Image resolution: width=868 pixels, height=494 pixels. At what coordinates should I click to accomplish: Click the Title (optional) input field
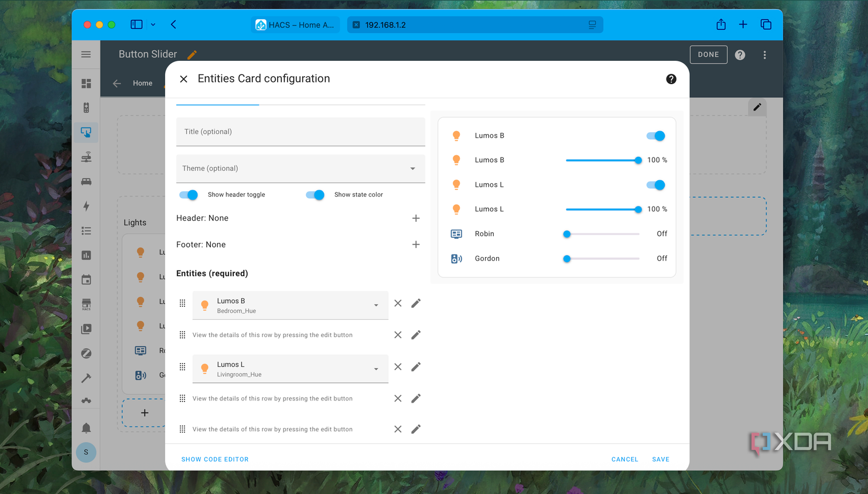click(x=300, y=132)
